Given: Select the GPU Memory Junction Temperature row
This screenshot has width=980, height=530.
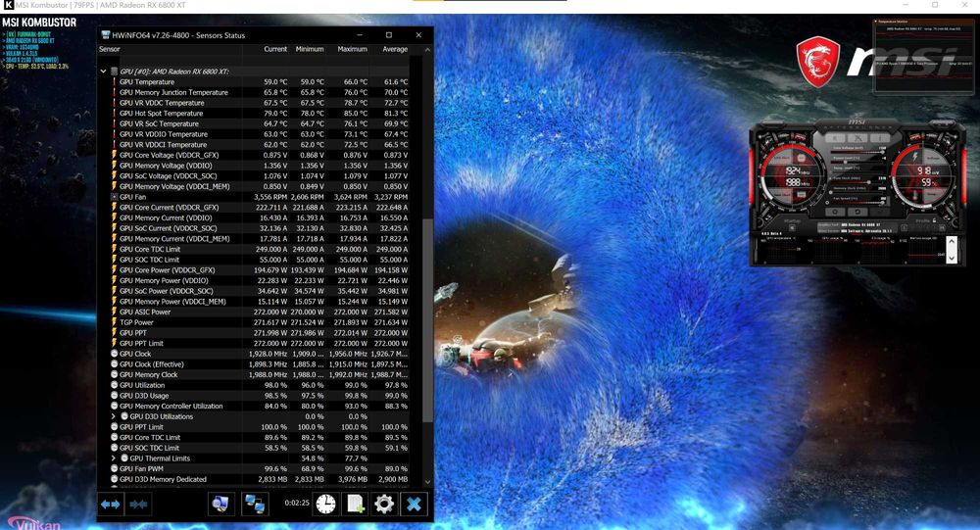Looking at the screenshot, I should 260,92.
